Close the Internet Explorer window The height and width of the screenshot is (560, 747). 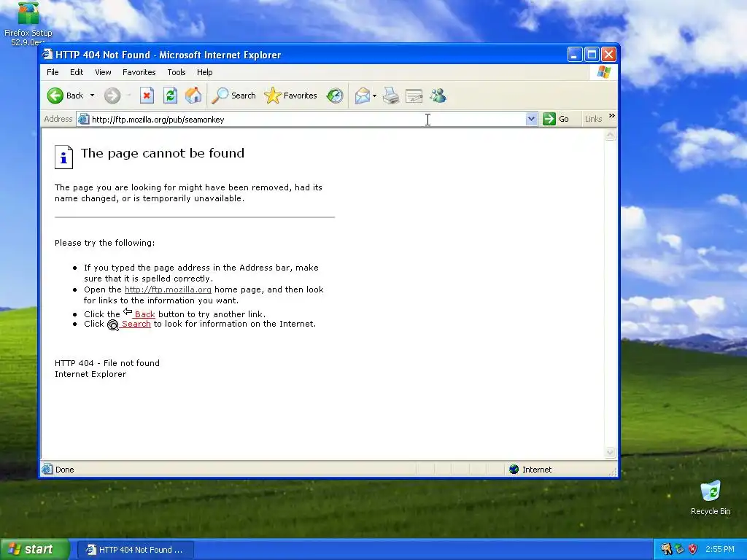[608, 55]
